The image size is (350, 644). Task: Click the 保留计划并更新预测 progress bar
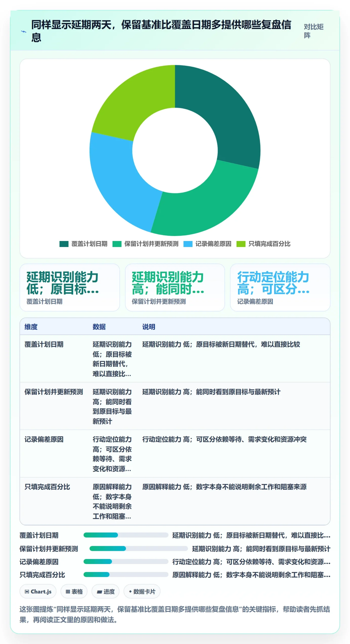point(139,548)
